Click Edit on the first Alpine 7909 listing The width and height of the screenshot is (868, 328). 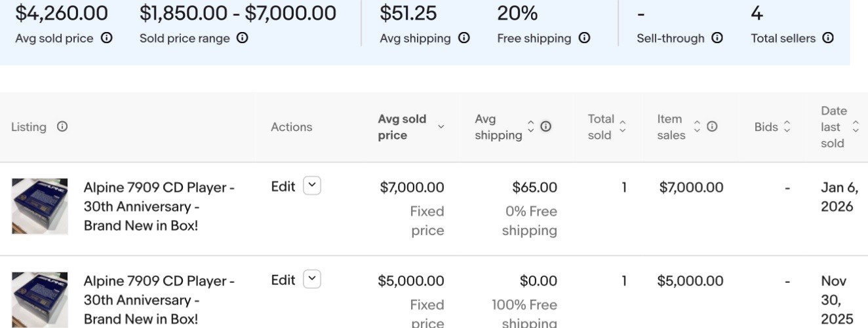[x=283, y=187]
